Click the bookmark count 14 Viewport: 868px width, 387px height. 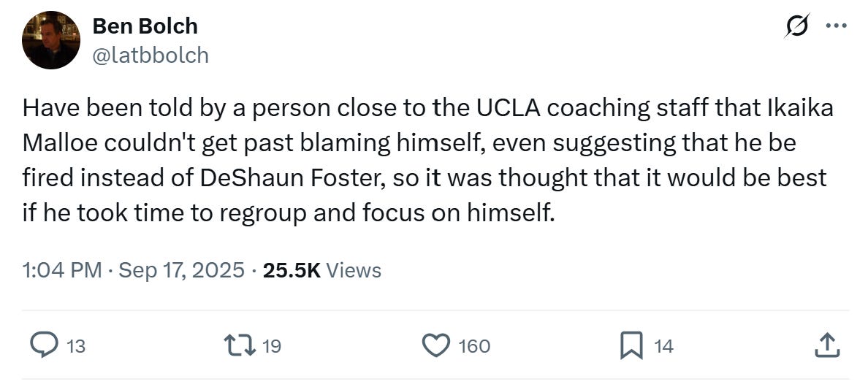(x=663, y=345)
